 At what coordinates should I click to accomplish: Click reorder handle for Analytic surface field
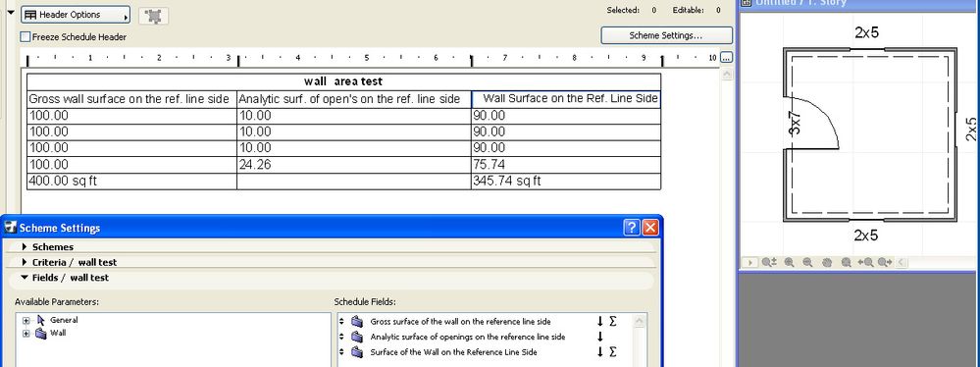[342, 337]
